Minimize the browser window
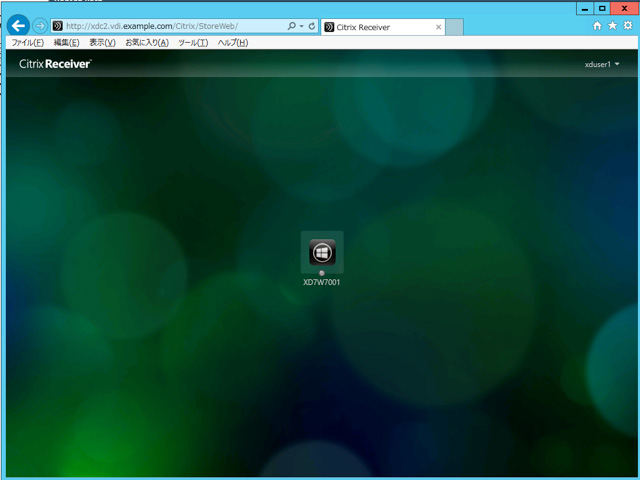This screenshot has width=640, height=480. (x=585, y=9)
